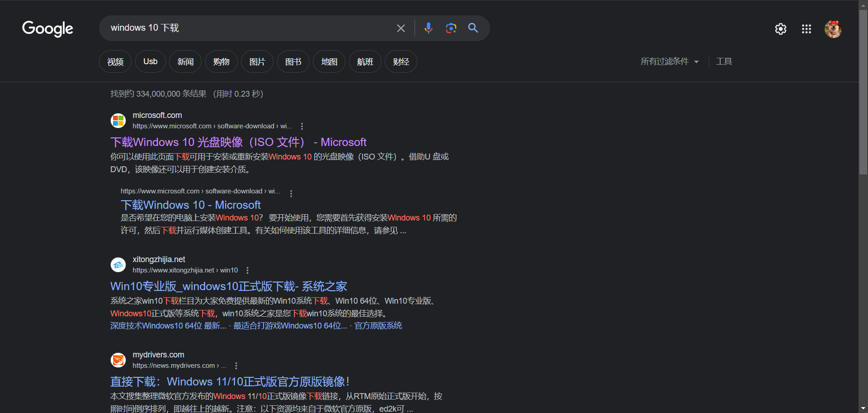The height and width of the screenshot is (413, 868).
Task: Focus the search input field
Action: [x=249, y=28]
